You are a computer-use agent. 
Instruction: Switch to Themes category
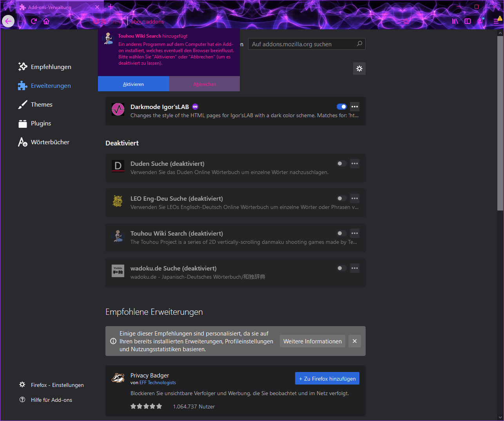(x=35, y=104)
